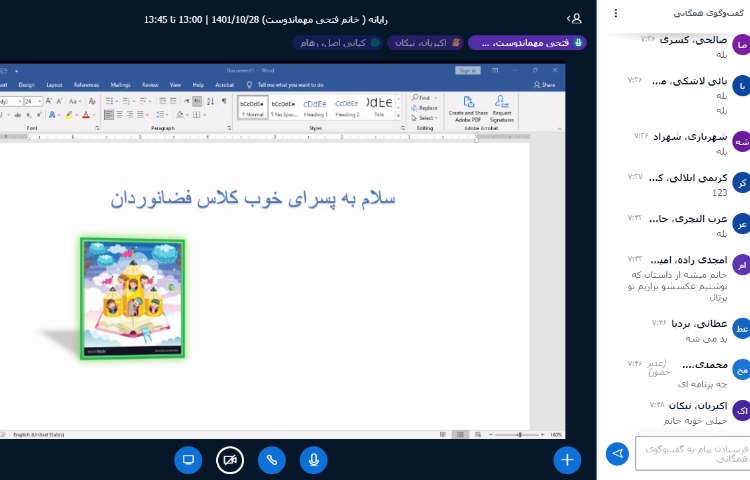This screenshot has height=480, width=750.
Task: Open the Layout tab
Action: (54, 85)
